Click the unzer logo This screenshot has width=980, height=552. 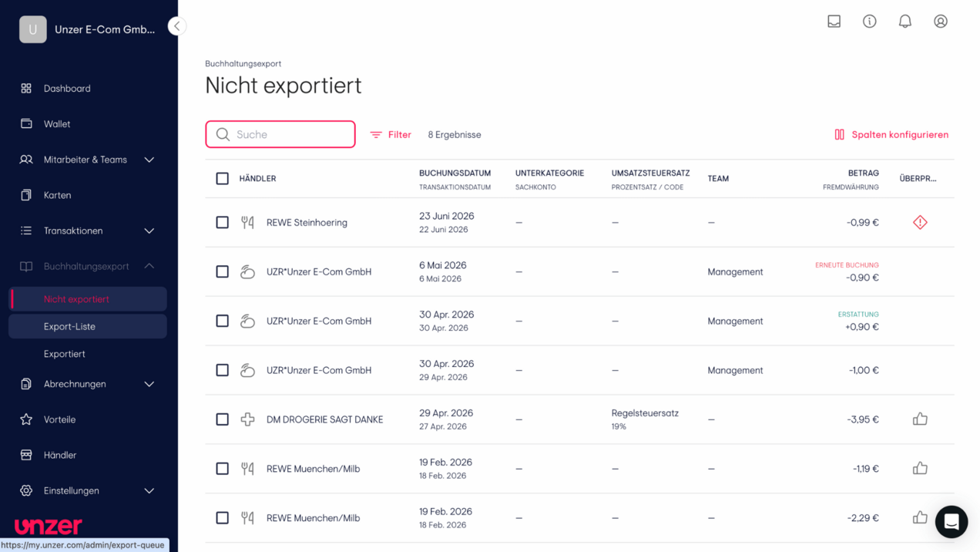pyautogui.click(x=49, y=527)
